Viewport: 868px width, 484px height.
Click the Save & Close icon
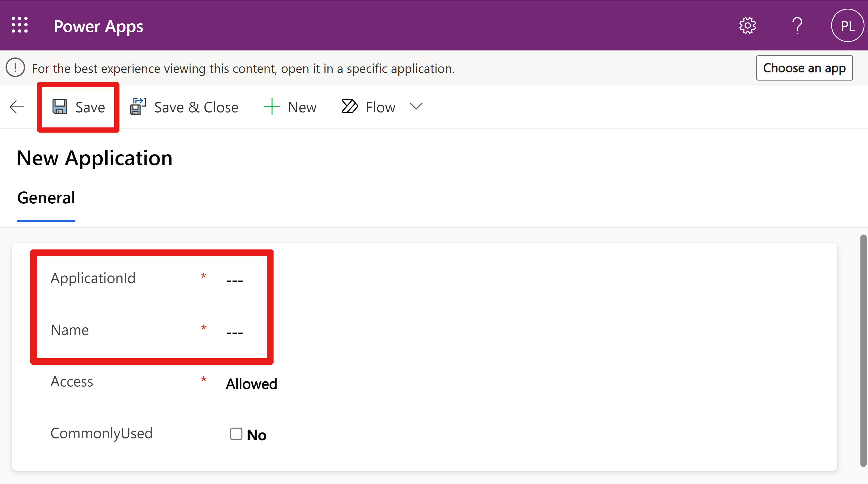(138, 107)
